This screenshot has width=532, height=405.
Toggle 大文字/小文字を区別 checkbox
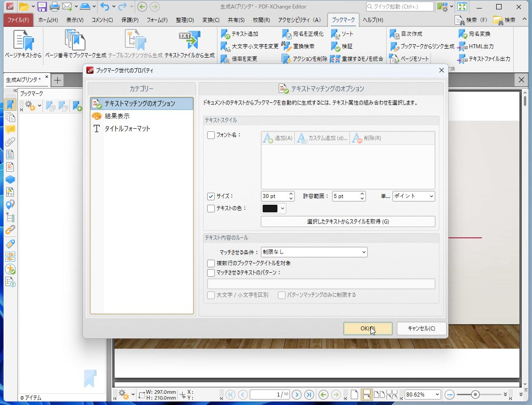pos(211,295)
